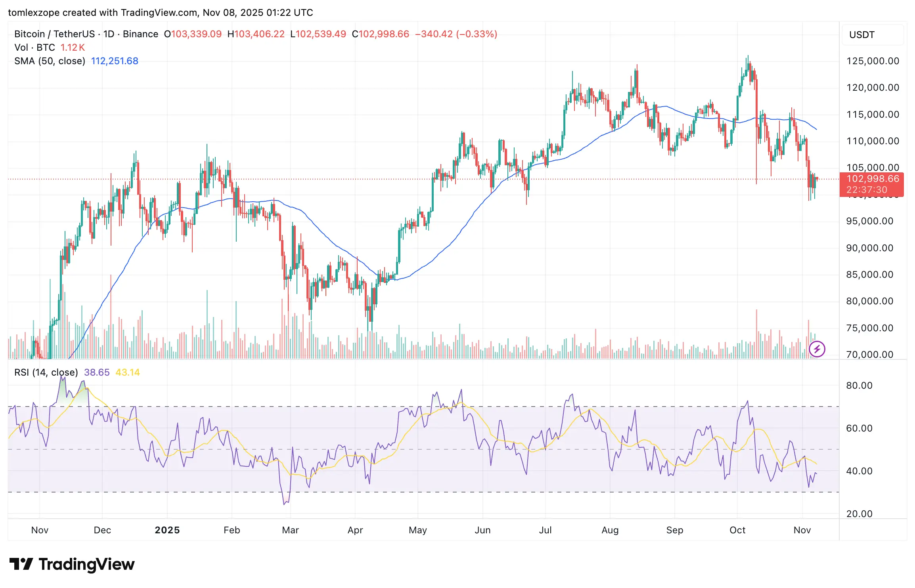Click the Nov label on the time axis
The height and width of the screenshot is (588, 915).
[x=40, y=530]
